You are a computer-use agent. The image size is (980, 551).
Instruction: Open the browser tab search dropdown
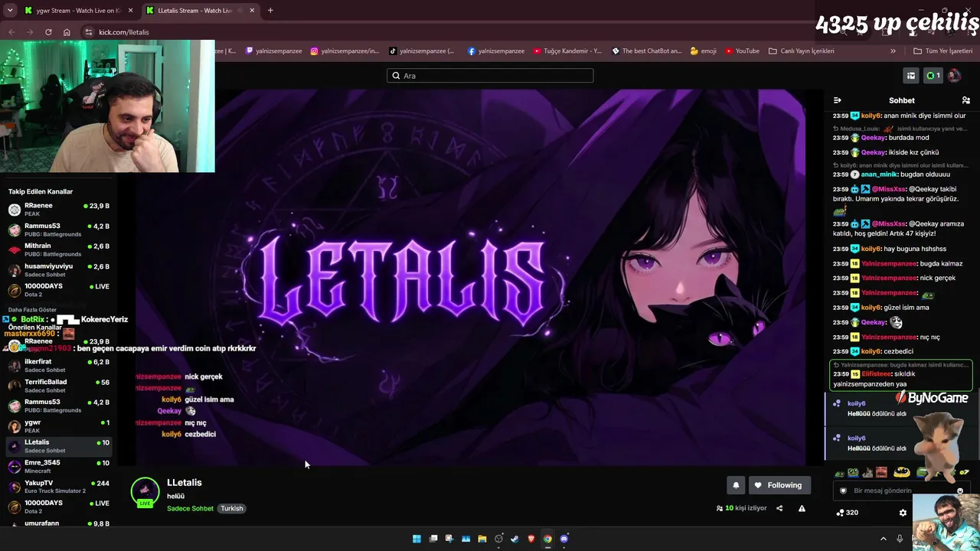[10, 11]
